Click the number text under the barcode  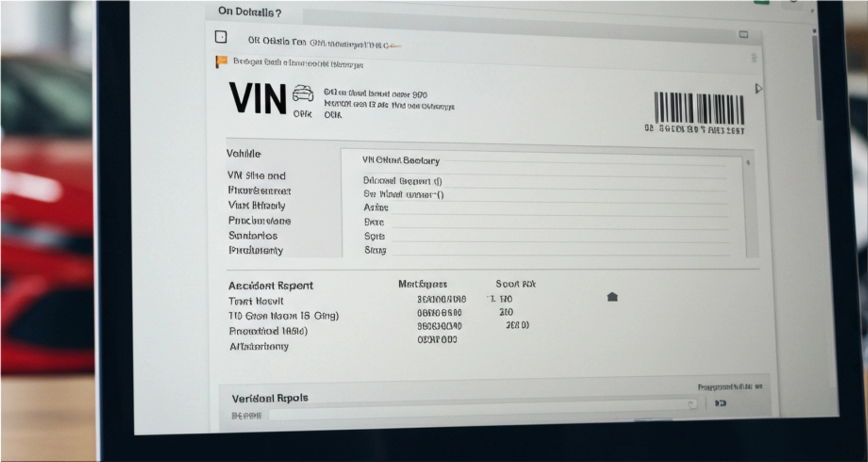point(694,130)
